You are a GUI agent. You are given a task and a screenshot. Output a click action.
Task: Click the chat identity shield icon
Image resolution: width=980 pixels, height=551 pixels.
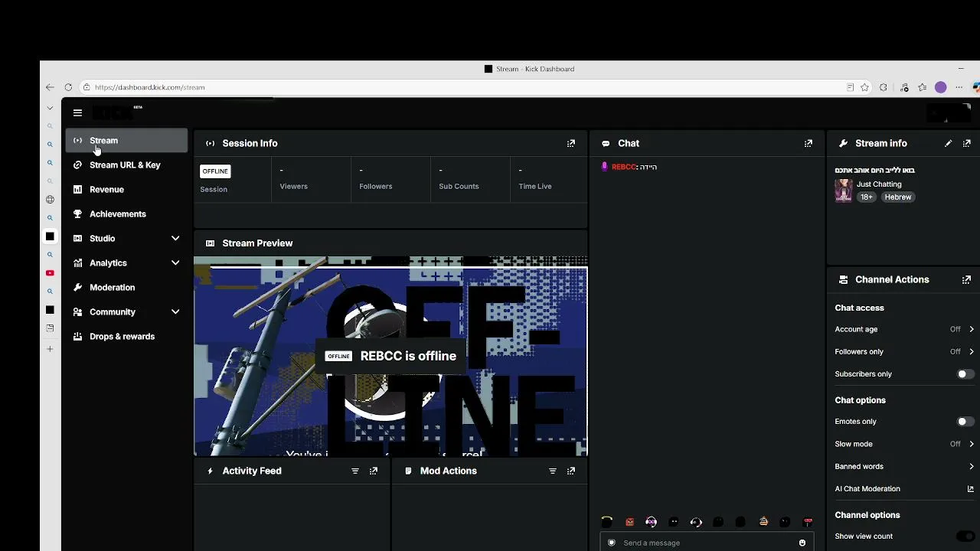tap(611, 543)
